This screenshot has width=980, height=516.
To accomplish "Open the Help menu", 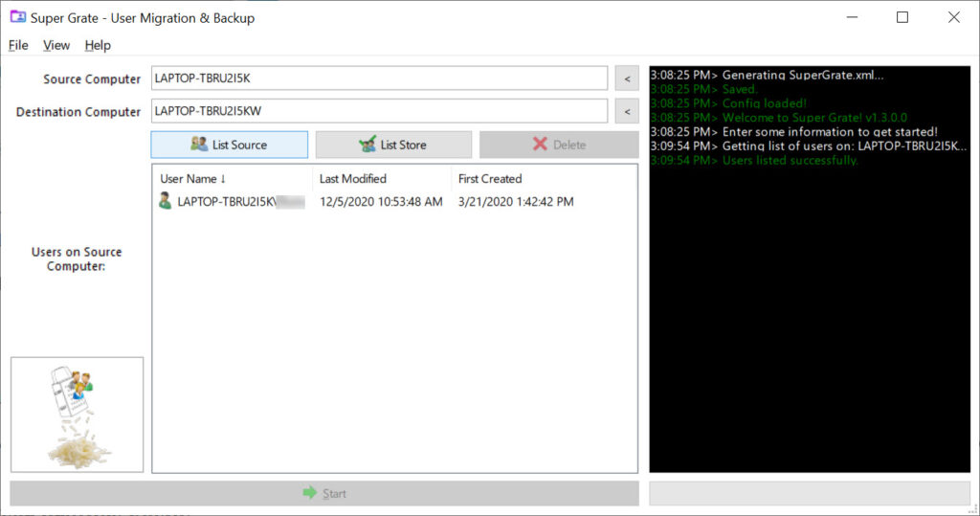I will 98,45.
